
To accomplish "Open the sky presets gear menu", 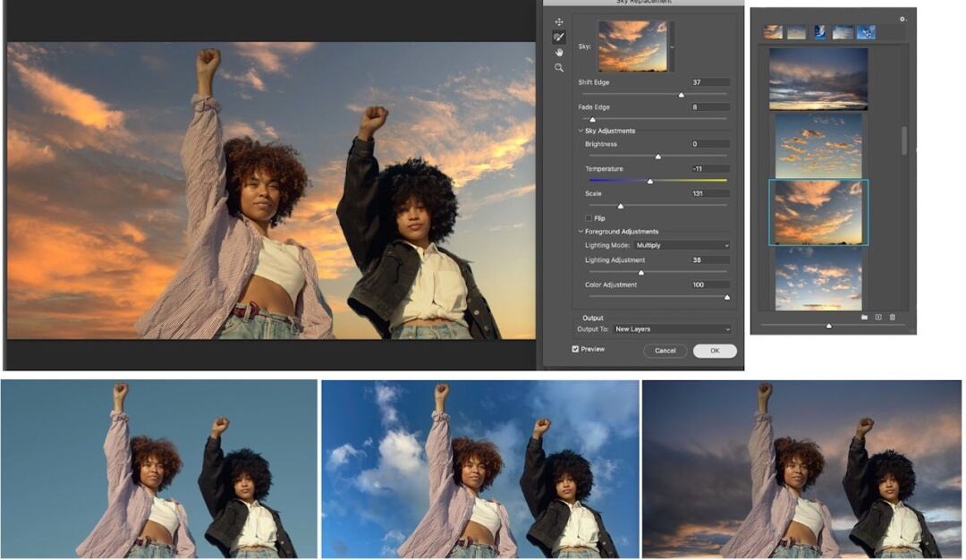I will click(902, 19).
